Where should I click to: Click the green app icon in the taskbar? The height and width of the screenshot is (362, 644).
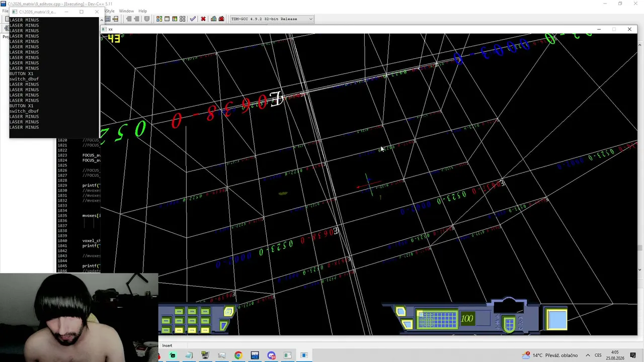click(173, 355)
